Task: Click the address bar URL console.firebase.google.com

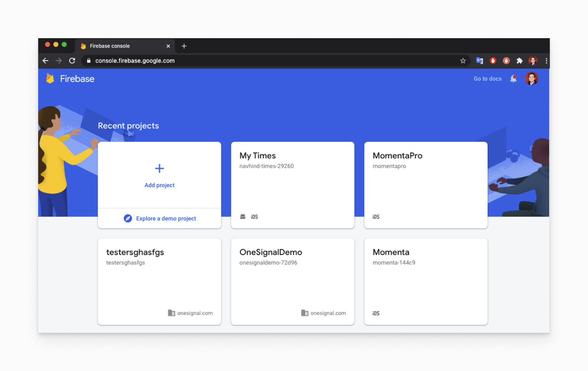Action: [x=135, y=61]
